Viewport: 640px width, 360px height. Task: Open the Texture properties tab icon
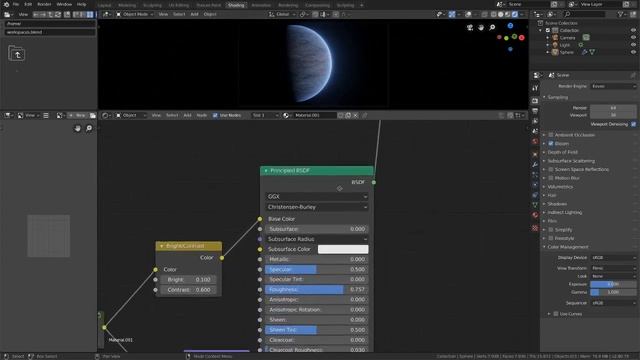535,228
